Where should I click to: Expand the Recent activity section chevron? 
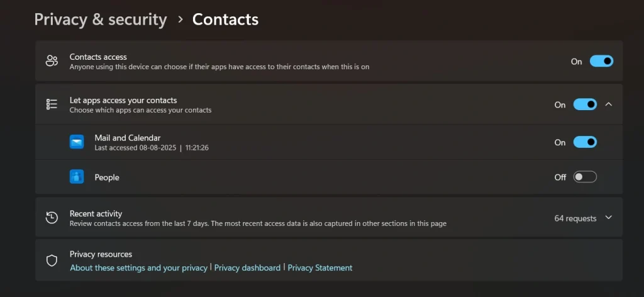[608, 218]
